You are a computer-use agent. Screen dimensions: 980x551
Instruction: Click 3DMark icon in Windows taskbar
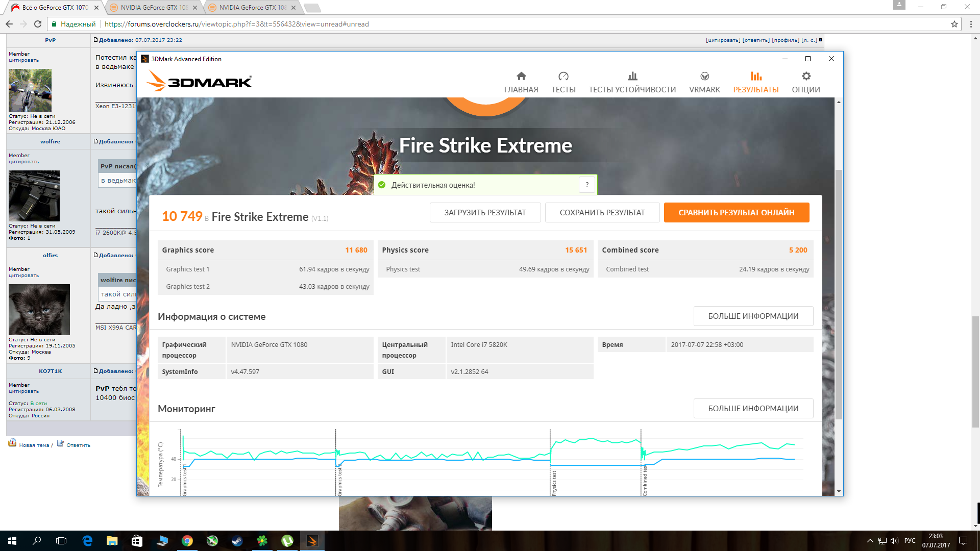point(312,541)
